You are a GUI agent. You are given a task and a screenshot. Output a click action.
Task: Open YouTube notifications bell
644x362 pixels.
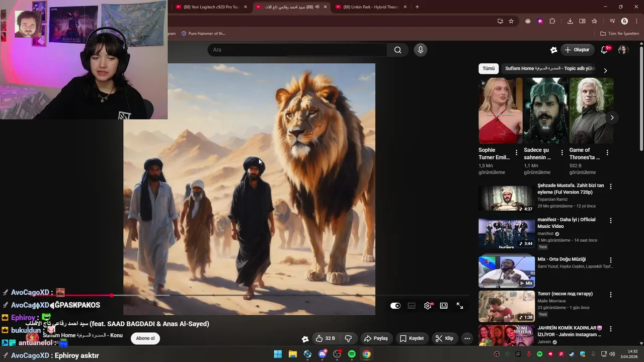coord(605,50)
